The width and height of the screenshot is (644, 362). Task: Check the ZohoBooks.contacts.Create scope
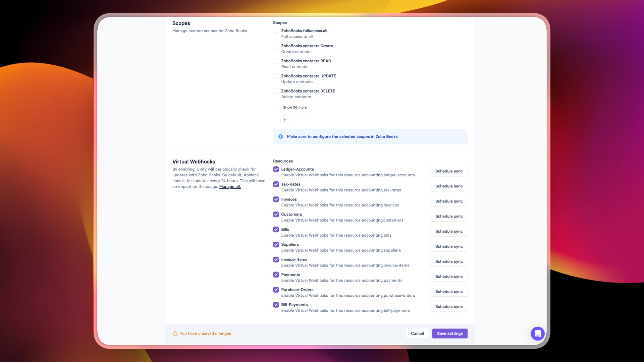click(x=276, y=46)
